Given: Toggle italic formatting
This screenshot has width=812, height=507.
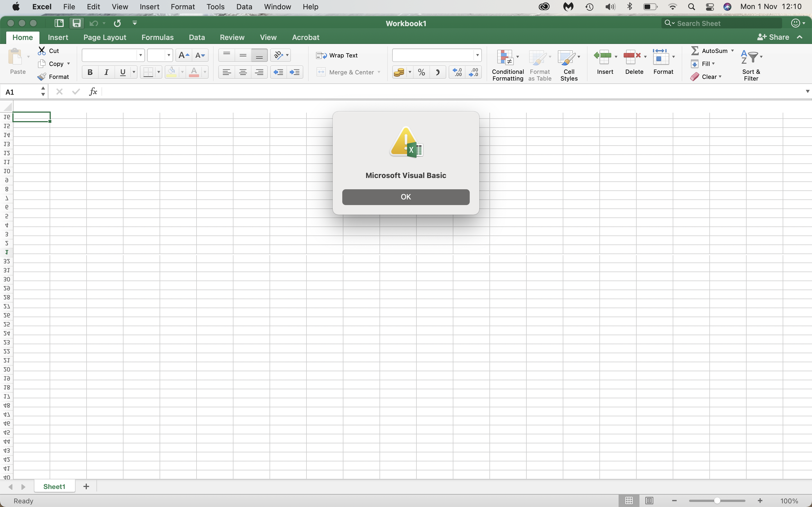Looking at the screenshot, I should 106,72.
